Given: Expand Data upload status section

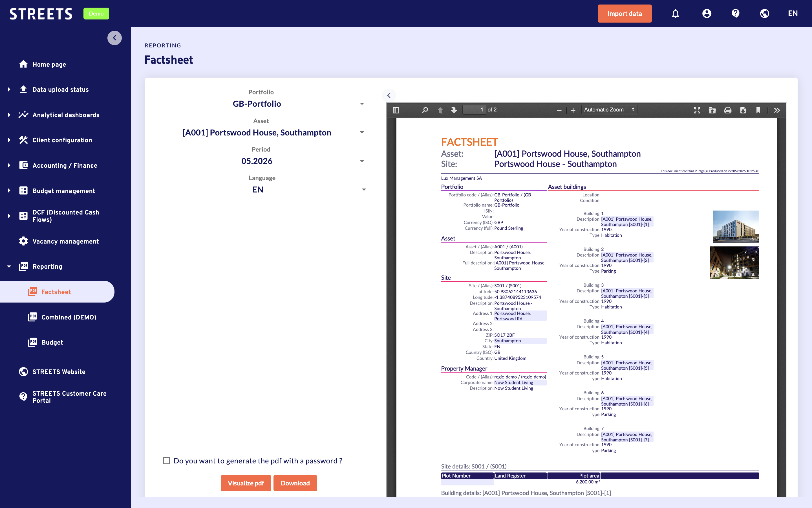Looking at the screenshot, I should 9,89.
